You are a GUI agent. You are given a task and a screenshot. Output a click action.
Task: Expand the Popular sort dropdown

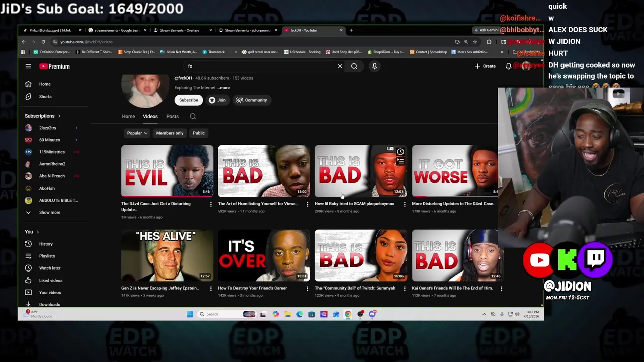click(137, 133)
